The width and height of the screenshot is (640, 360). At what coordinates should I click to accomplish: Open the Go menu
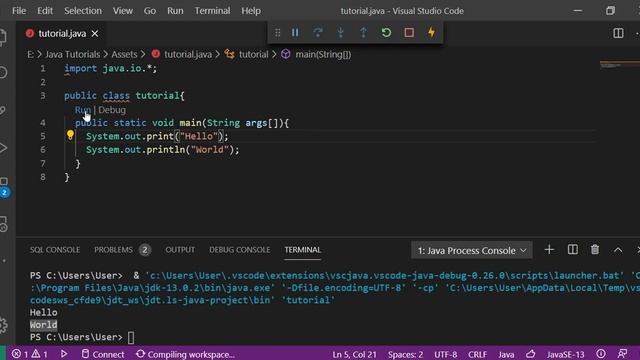pos(150,11)
